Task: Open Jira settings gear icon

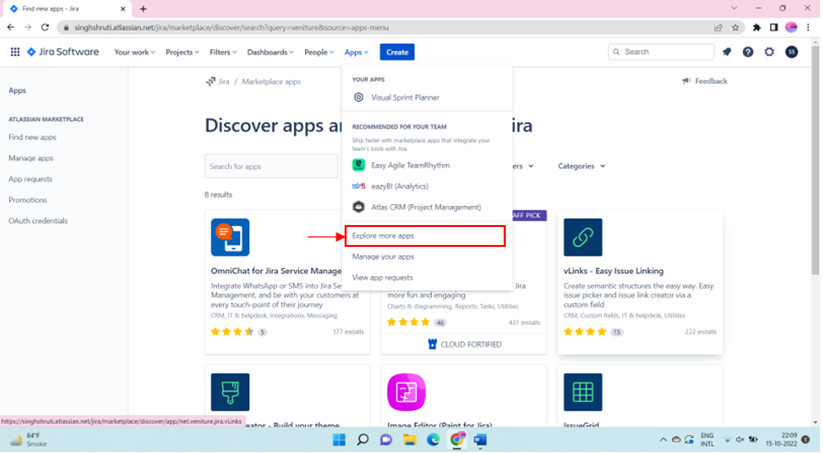Action: click(771, 52)
